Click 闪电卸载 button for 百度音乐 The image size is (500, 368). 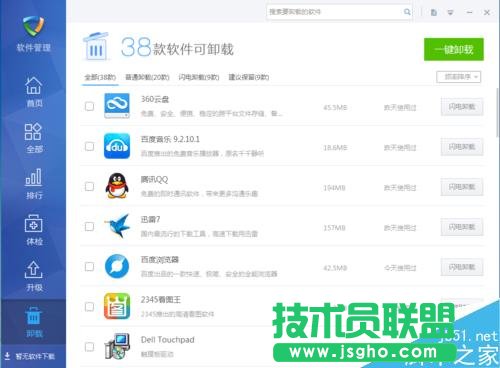pos(462,147)
